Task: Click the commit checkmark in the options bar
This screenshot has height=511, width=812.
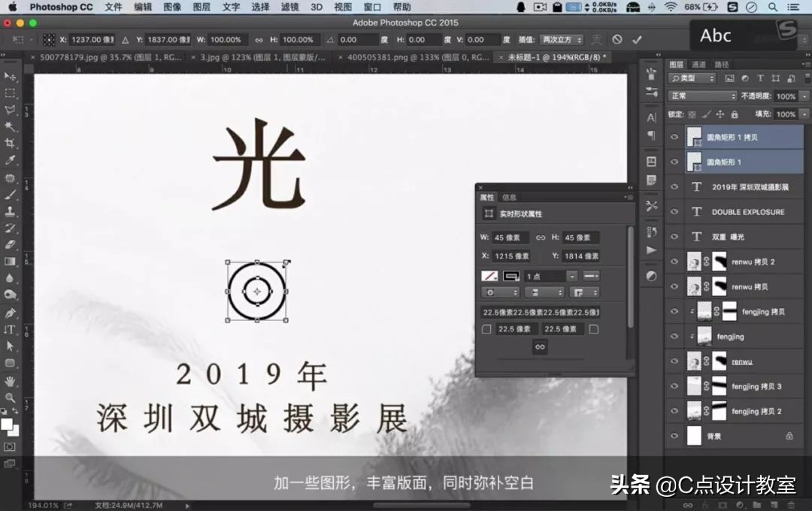Action: 637,39
